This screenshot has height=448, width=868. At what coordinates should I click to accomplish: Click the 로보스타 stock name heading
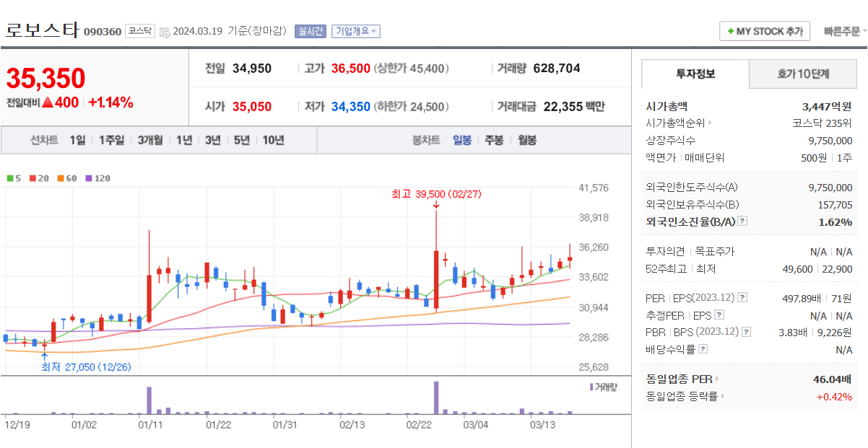(x=42, y=30)
